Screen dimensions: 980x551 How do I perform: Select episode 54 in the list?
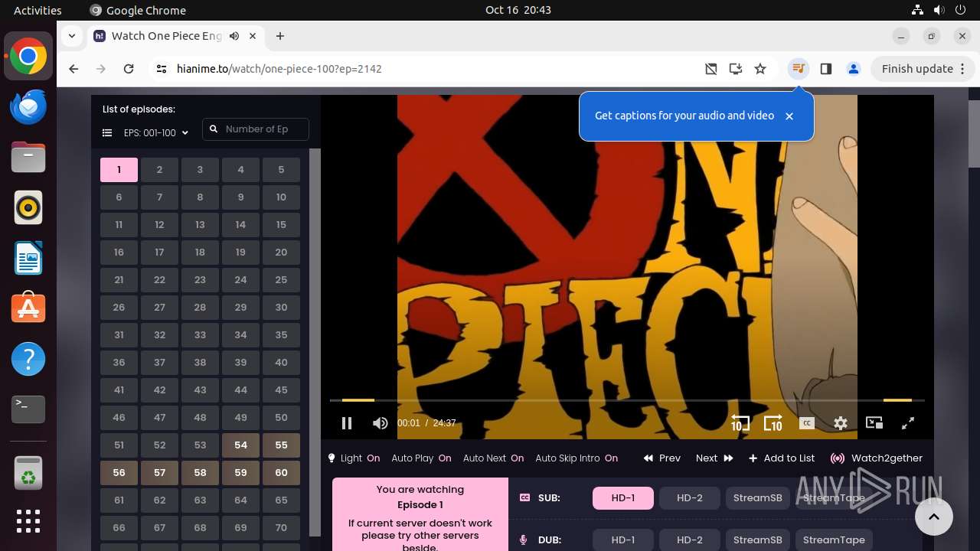pos(240,445)
